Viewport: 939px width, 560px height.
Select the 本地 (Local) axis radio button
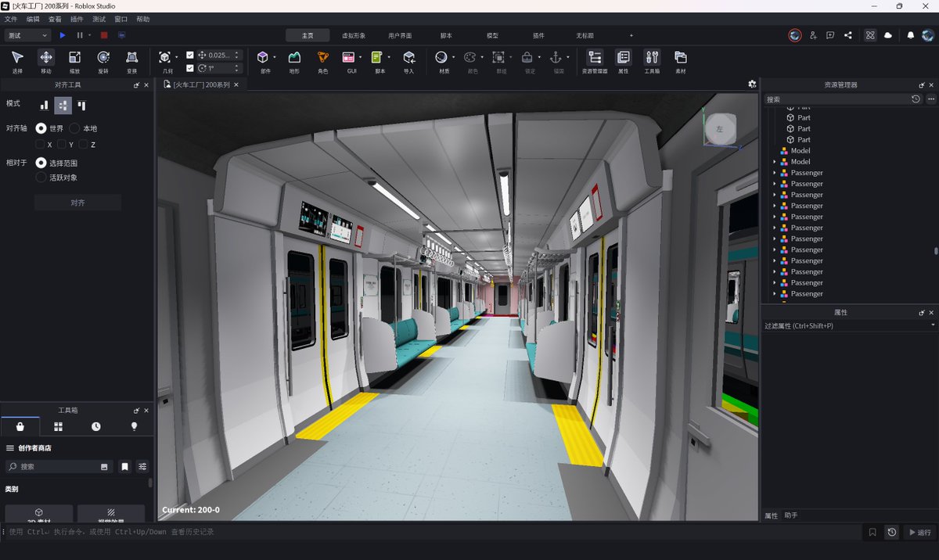pyautogui.click(x=74, y=128)
